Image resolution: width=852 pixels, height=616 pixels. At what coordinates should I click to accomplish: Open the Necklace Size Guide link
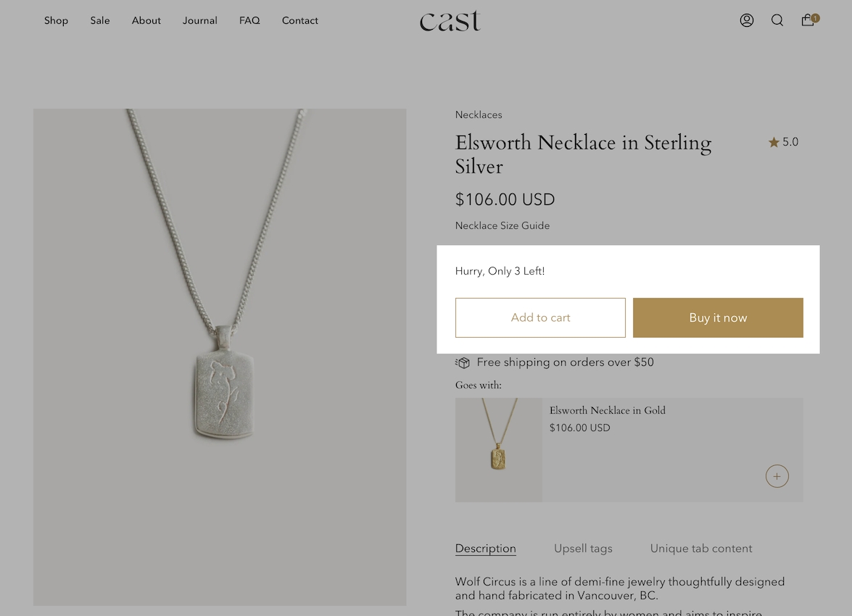(502, 225)
